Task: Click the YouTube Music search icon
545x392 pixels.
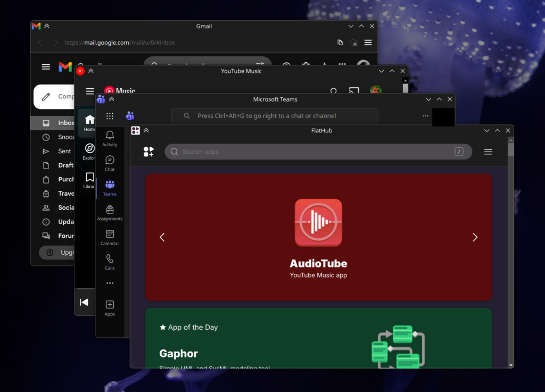Action: pos(334,91)
